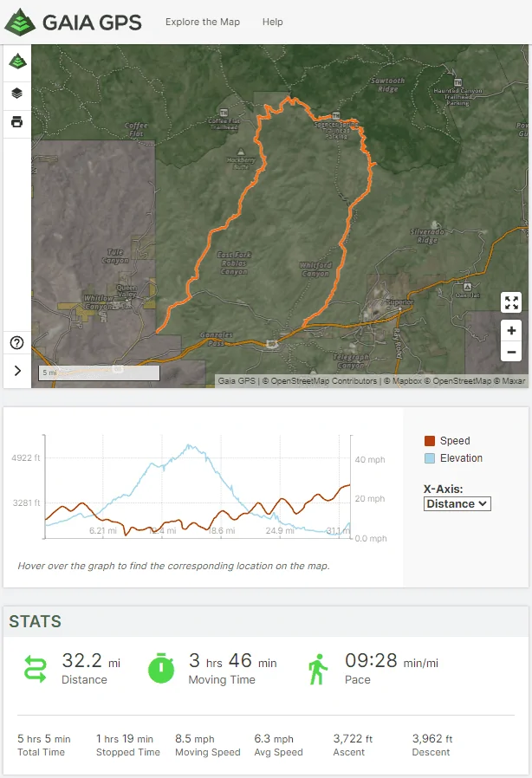This screenshot has height=778, width=532.
Task: Click the red Speed color swatch
Action: [x=430, y=441]
